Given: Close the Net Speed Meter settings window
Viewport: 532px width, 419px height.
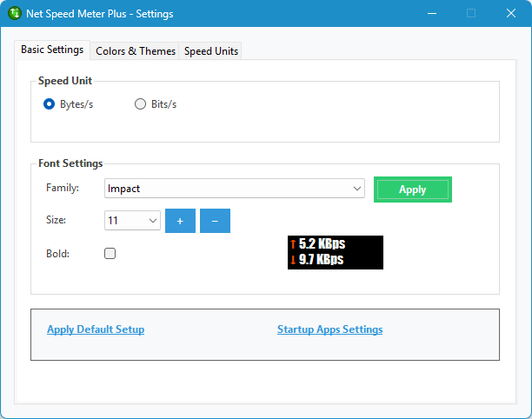Looking at the screenshot, I should point(510,14).
